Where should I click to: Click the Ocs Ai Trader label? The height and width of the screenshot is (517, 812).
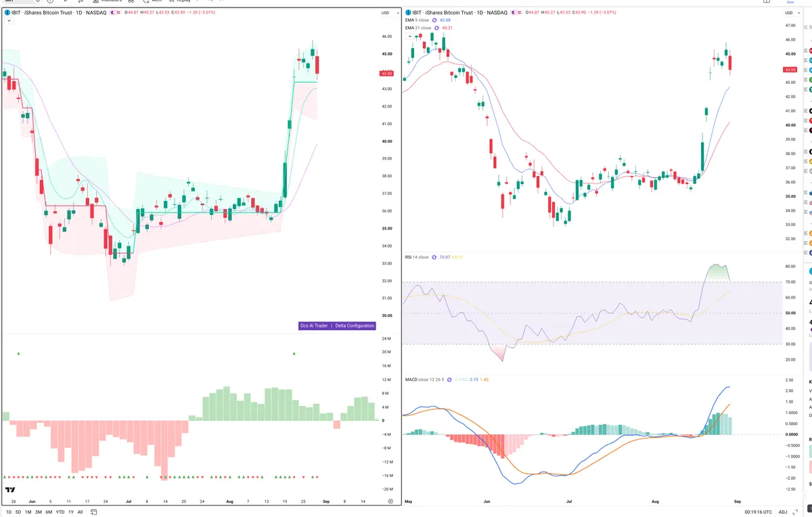(x=314, y=325)
